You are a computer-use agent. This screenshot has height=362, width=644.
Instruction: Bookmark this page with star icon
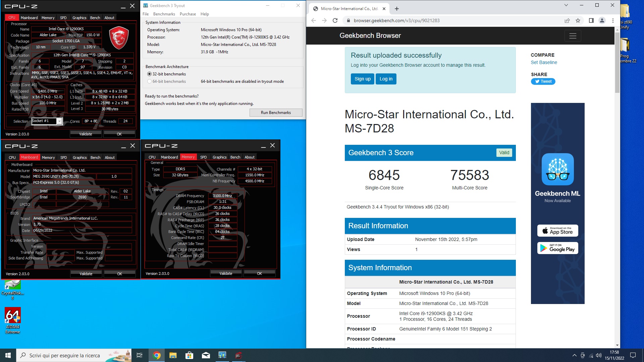[578, 20]
